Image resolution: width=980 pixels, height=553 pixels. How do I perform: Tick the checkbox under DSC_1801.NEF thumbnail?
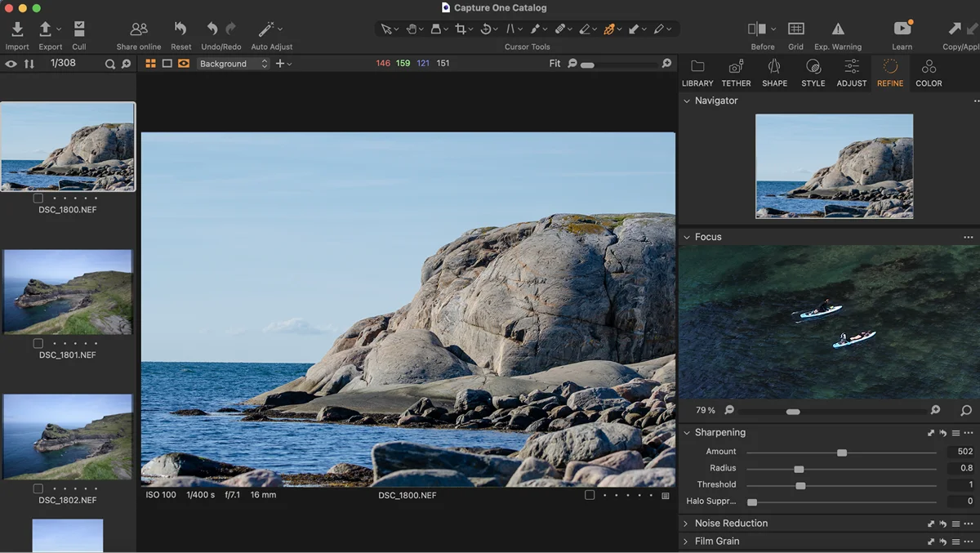38,344
